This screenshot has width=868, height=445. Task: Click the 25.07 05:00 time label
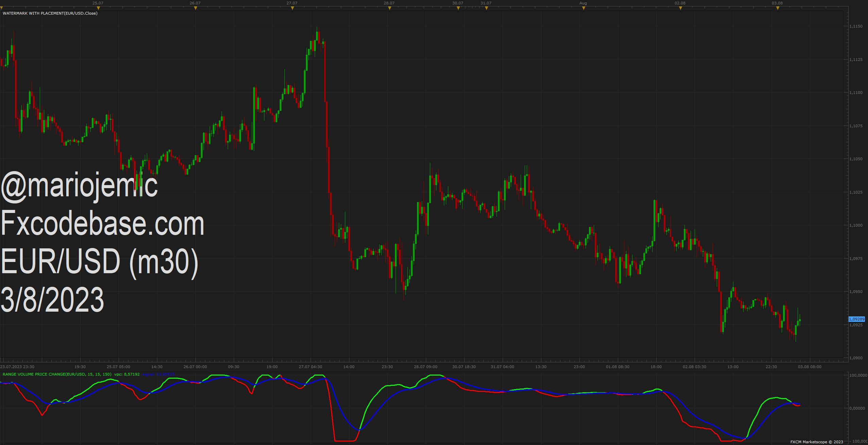tap(118, 367)
